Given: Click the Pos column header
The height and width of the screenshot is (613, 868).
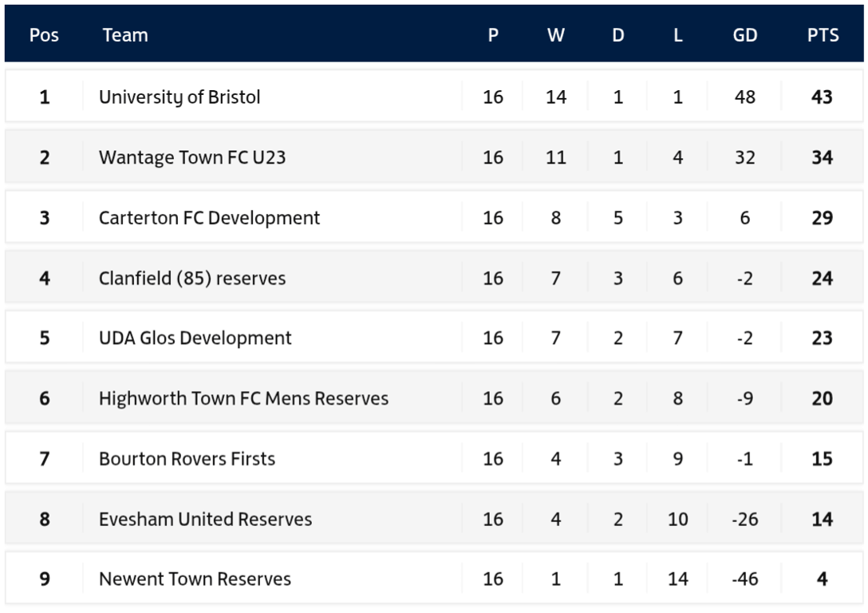Looking at the screenshot, I should (x=44, y=35).
